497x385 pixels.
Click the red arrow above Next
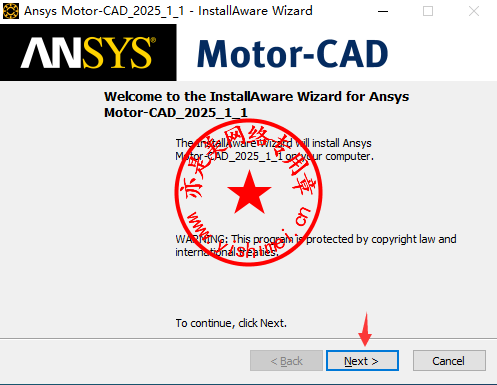(365, 330)
